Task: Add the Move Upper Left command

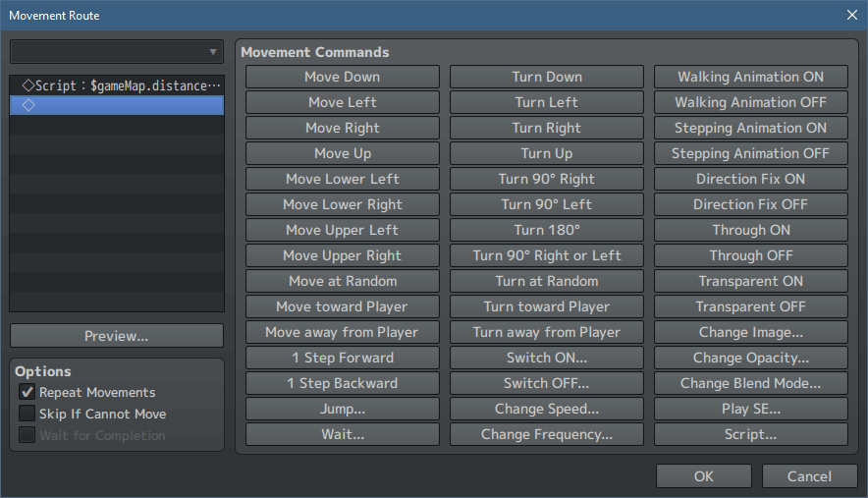Action: [343, 230]
